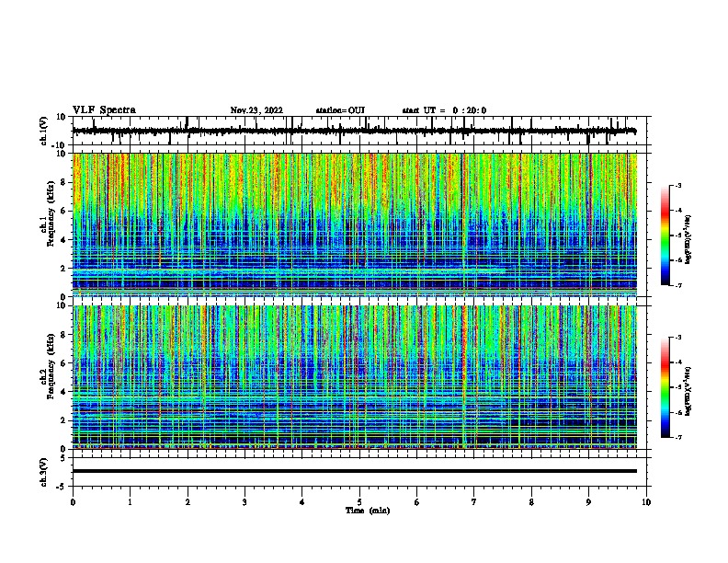Image resolution: width=728 pixels, height=563 pixels.
Task: Click the time axis tick label '8'
Action: tap(531, 502)
